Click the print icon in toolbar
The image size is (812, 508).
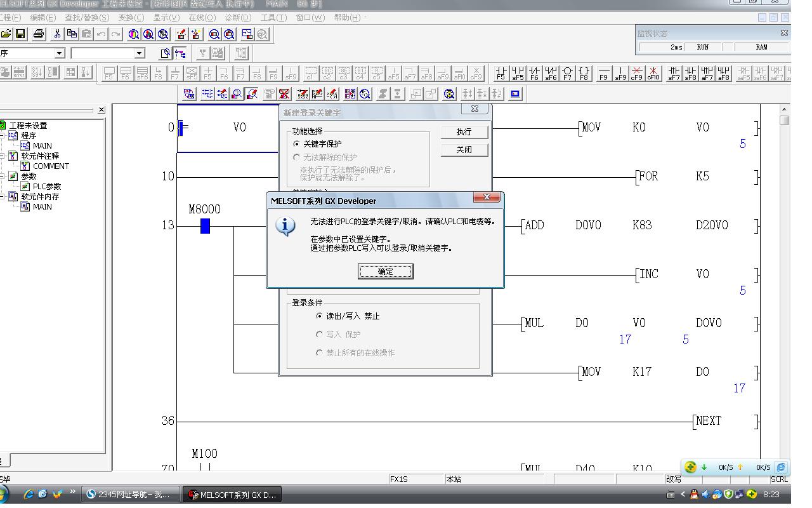pyautogui.click(x=39, y=34)
